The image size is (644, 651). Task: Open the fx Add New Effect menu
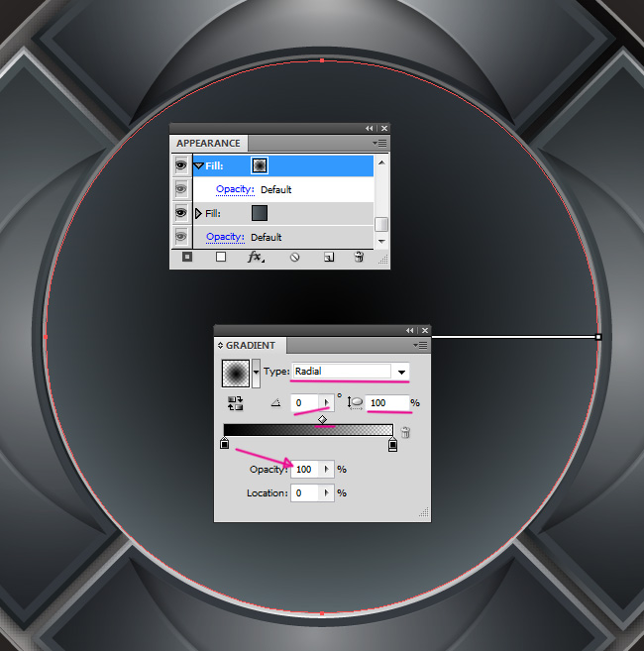click(x=255, y=257)
